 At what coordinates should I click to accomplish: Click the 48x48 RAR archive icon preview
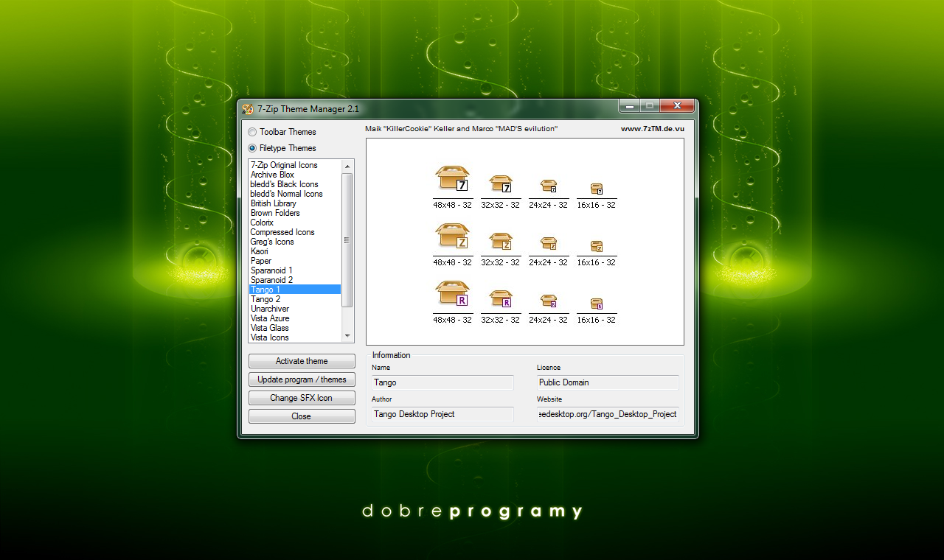(452, 294)
